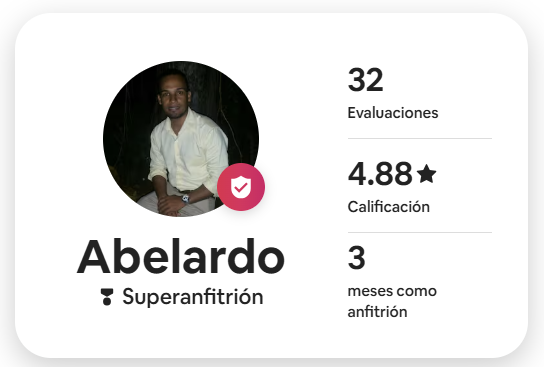Click the 4.88 rating number
The image size is (544, 367).
pyautogui.click(x=380, y=173)
